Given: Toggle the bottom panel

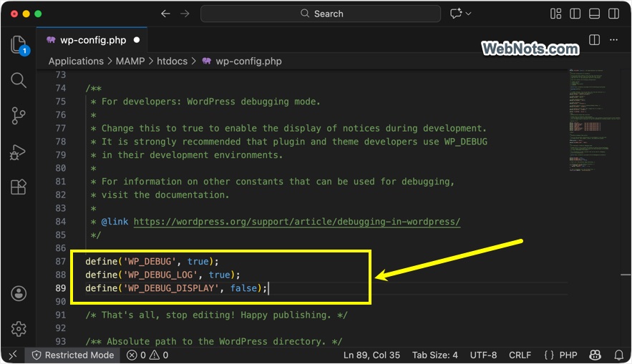Looking at the screenshot, I should 595,14.
